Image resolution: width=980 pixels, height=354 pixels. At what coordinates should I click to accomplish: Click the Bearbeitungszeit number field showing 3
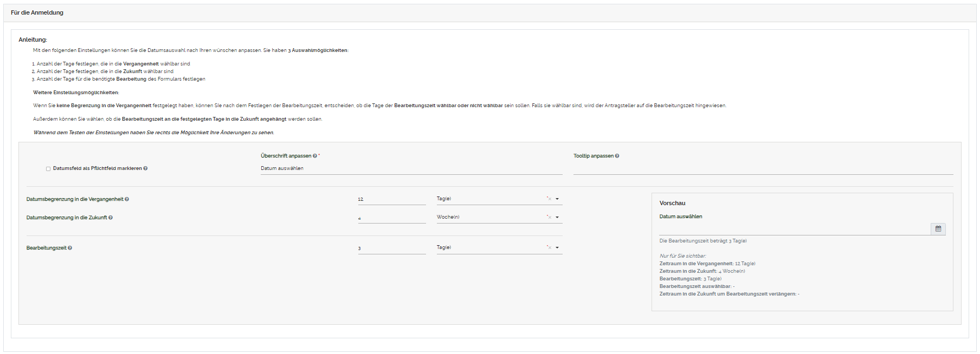click(x=391, y=248)
